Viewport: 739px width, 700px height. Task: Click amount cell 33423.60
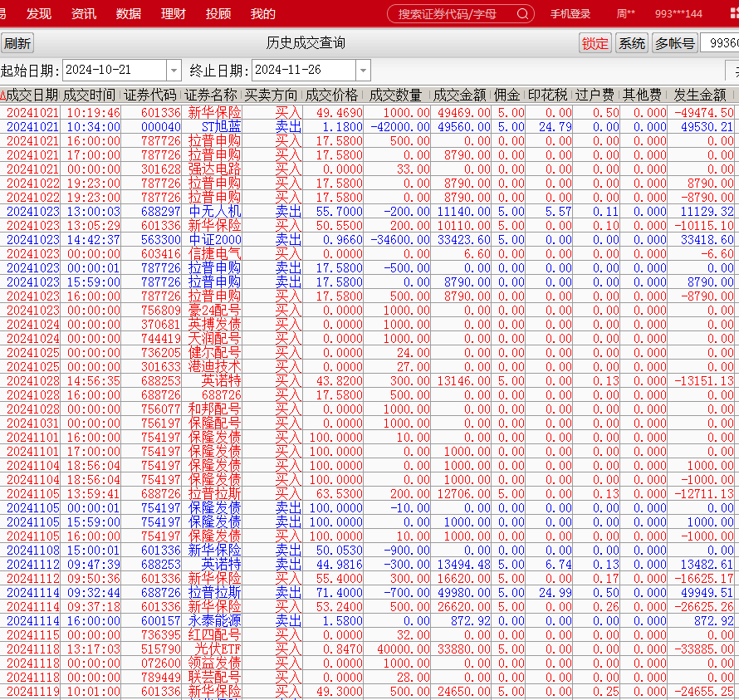click(464, 240)
